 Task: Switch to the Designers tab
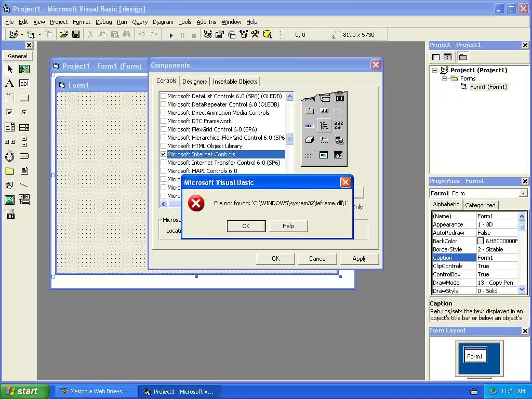click(194, 82)
